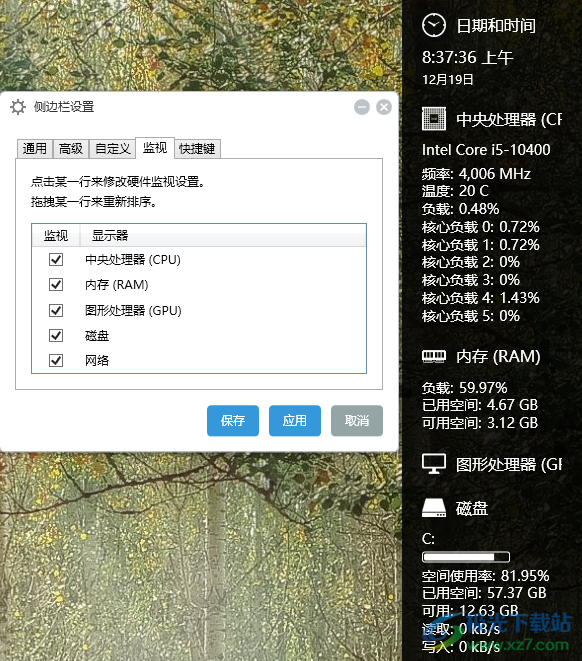Uncheck the 中央处理器 (CPU) monitor checkbox
Screen dimensions: 582x661
(56, 259)
